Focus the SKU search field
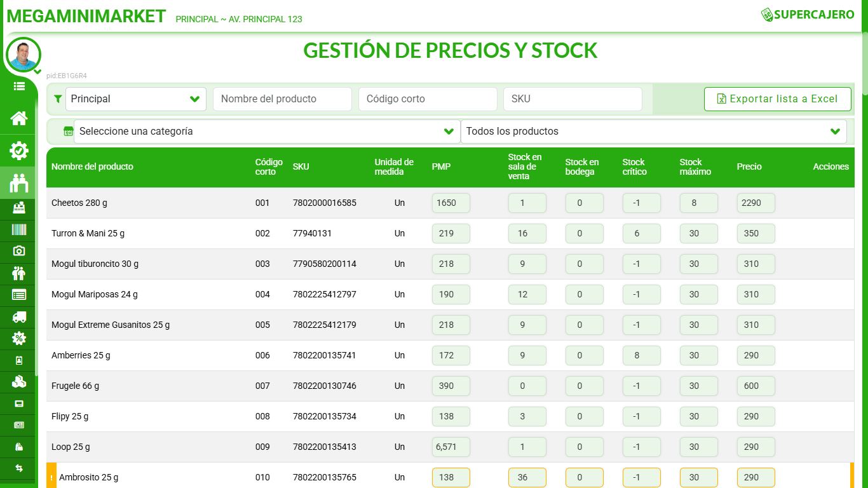 point(573,99)
